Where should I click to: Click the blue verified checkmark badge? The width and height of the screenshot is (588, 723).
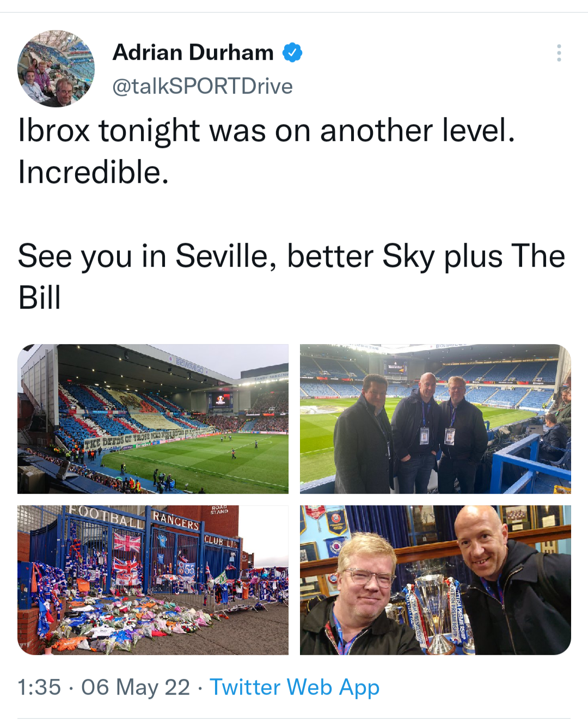[292, 52]
